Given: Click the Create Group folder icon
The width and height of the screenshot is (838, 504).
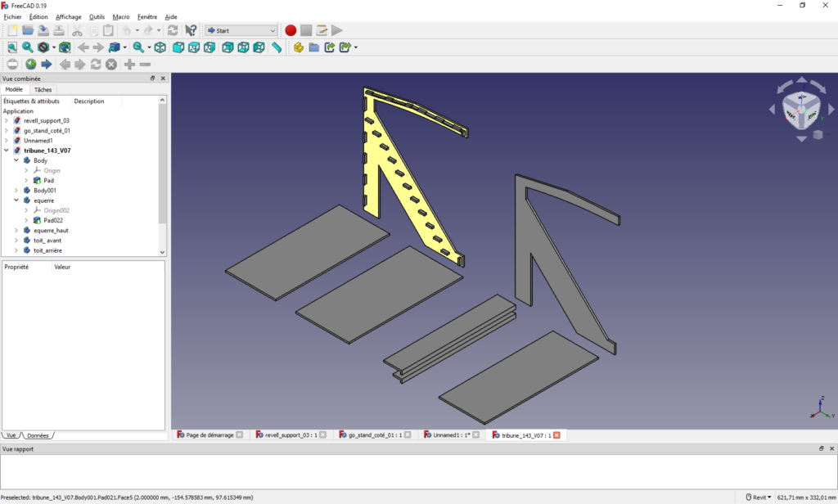Looking at the screenshot, I should tap(313, 47).
